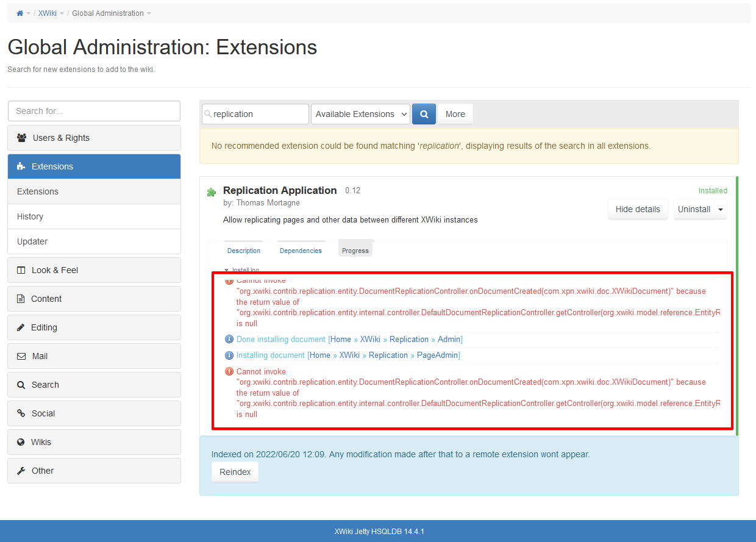Collapse the Extensions sidebar section
The width and height of the screenshot is (756, 542).
click(94, 166)
